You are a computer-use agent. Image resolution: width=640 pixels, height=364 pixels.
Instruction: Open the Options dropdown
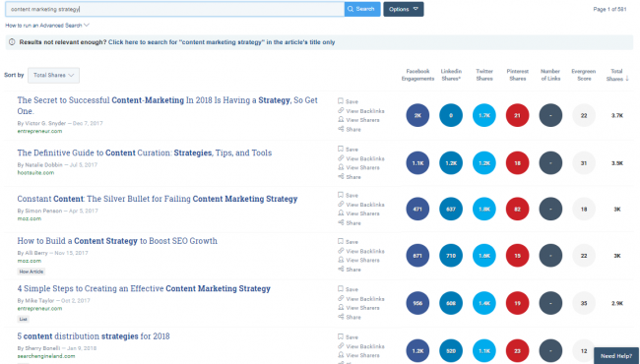pos(404,9)
